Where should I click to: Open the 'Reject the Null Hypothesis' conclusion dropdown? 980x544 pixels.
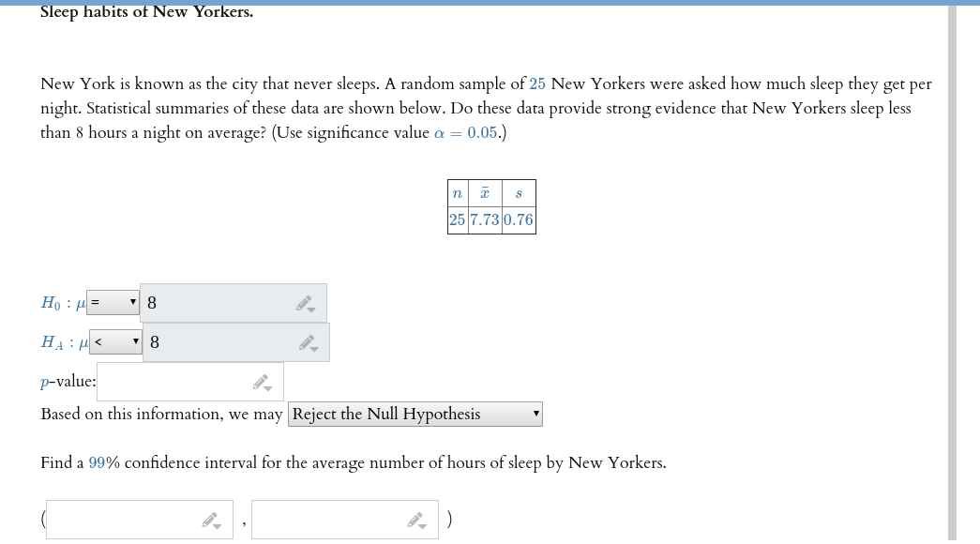(x=415, y=414)
